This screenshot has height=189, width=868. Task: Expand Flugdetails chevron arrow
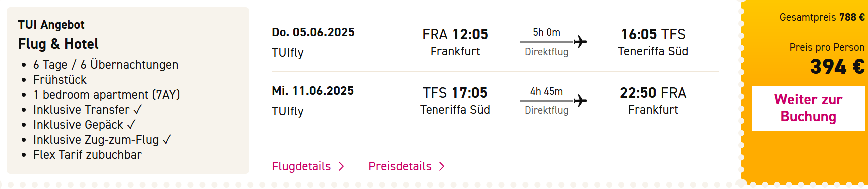point(341,166)
